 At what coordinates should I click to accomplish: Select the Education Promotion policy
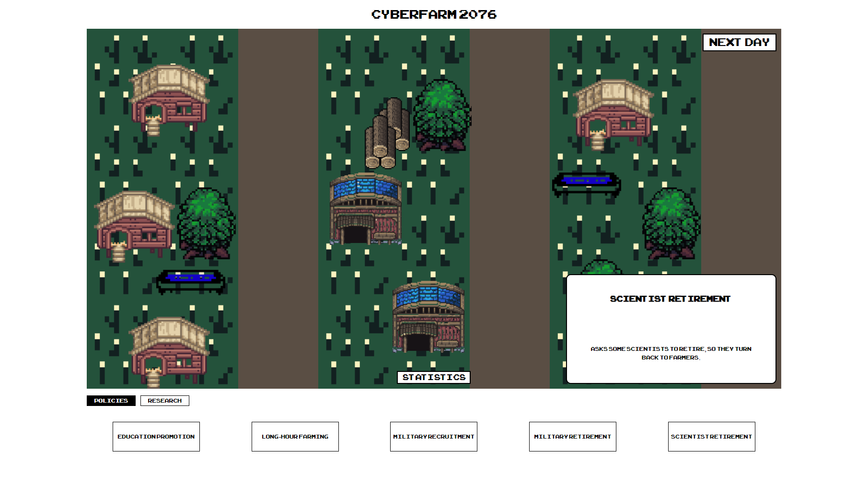coord(156,437)
